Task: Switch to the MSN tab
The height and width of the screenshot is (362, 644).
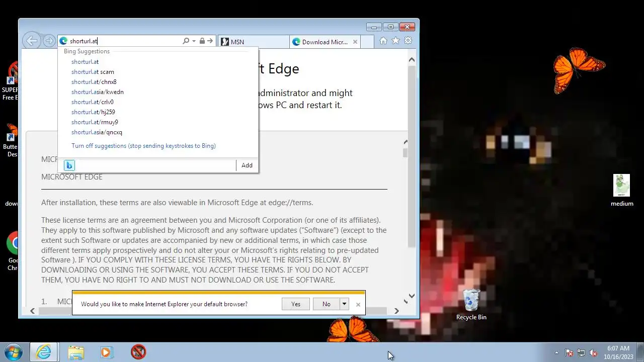Action: point(254,42)
